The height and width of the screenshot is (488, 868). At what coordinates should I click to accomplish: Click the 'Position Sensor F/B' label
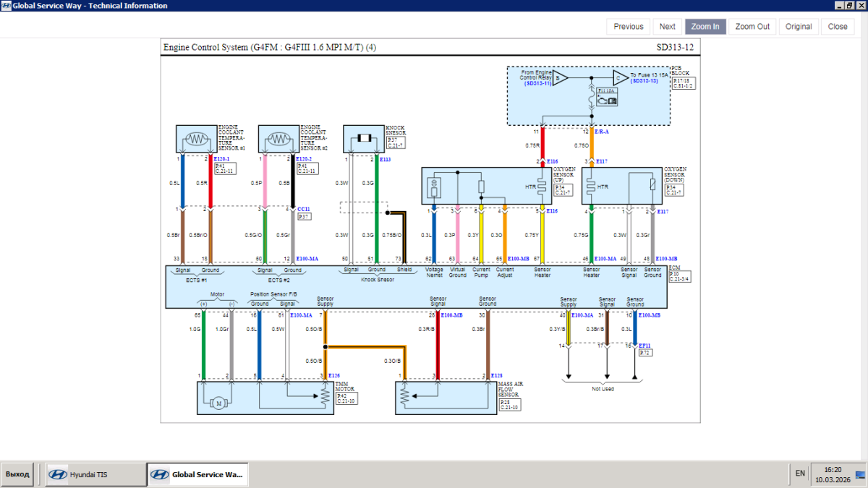(x=274, y=295)
